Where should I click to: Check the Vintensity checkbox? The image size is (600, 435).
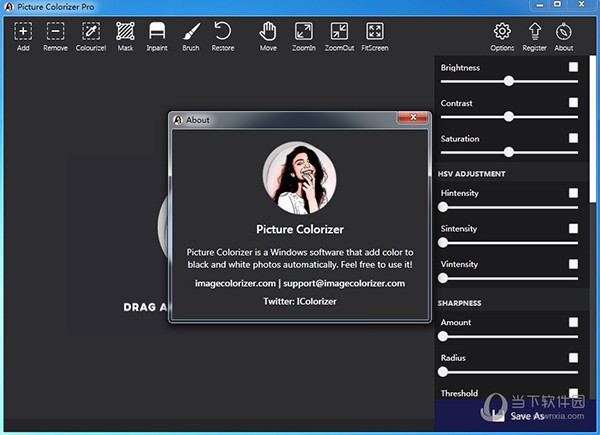click(573, 264)
